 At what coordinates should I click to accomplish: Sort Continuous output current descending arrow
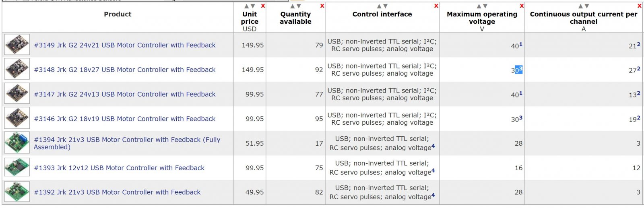pyautogui.click(x=587, y=6)
